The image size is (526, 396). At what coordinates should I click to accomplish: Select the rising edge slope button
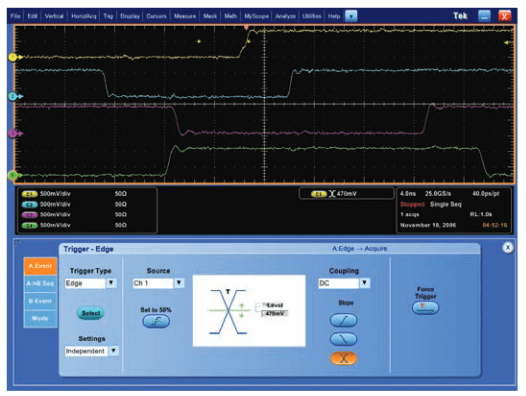tap(344, 320)
